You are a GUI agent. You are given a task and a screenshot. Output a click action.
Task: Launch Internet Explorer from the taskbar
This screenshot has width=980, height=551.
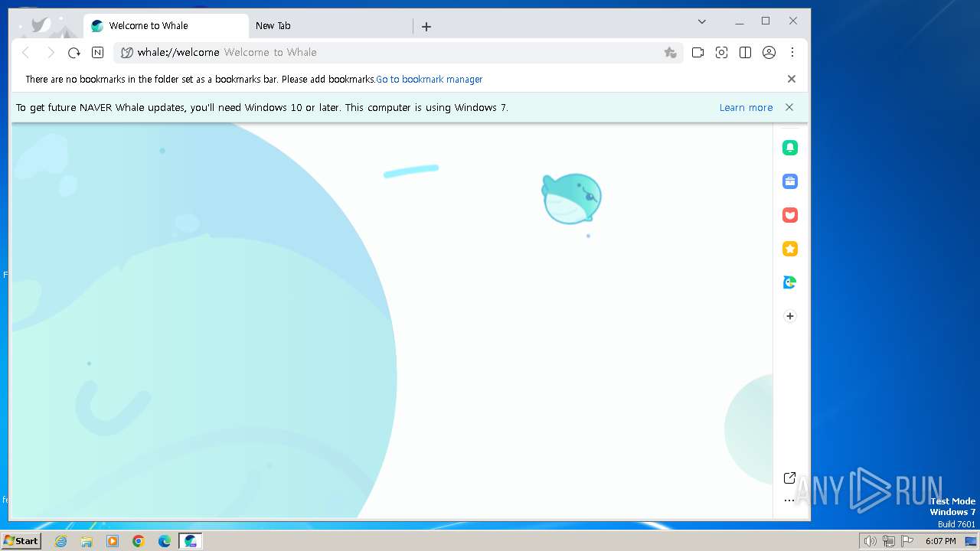click(x=61, y=541)
